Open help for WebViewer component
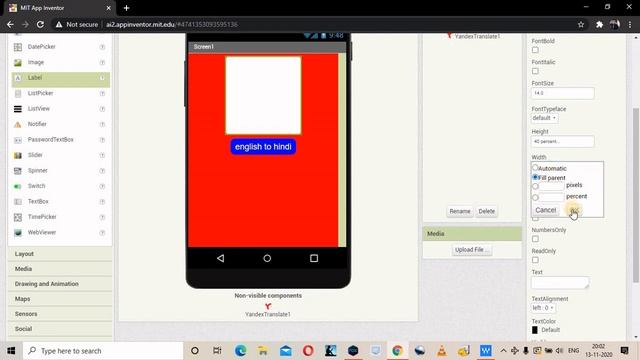Viewport: 640px width, 360px height. click(102, 233)
